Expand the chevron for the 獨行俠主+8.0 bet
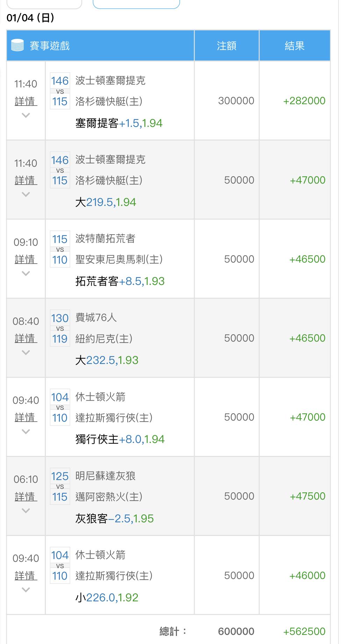The width and height of the screenshot is (343, 644). point(26,431)
